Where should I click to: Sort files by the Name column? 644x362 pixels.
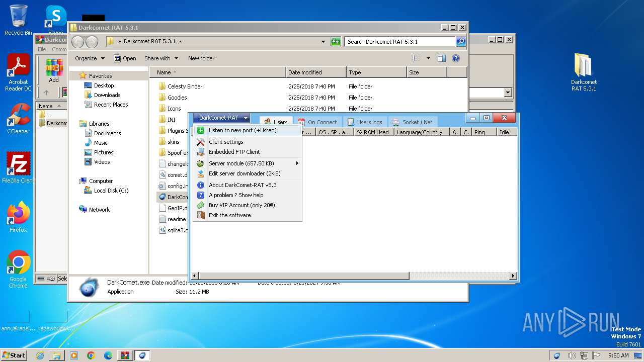click(217, 72)
